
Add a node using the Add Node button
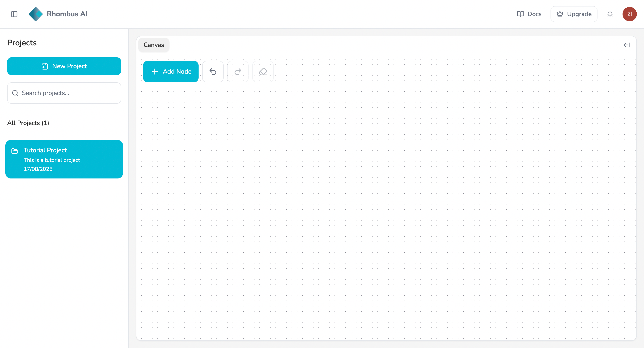[170, 72]
